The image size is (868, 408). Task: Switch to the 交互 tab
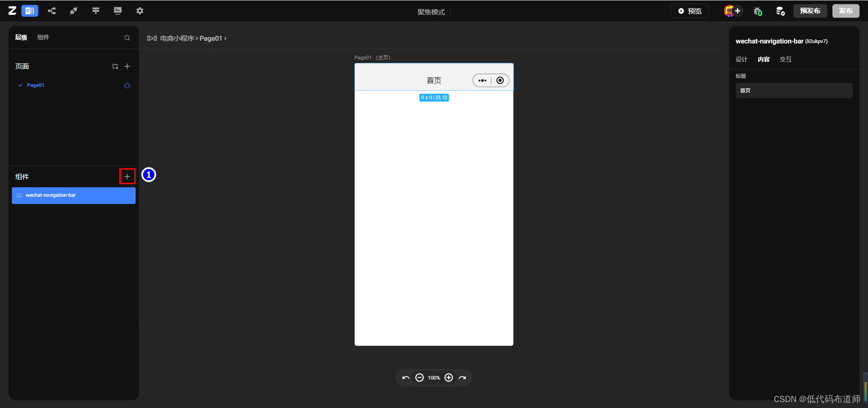click(785, 59)
